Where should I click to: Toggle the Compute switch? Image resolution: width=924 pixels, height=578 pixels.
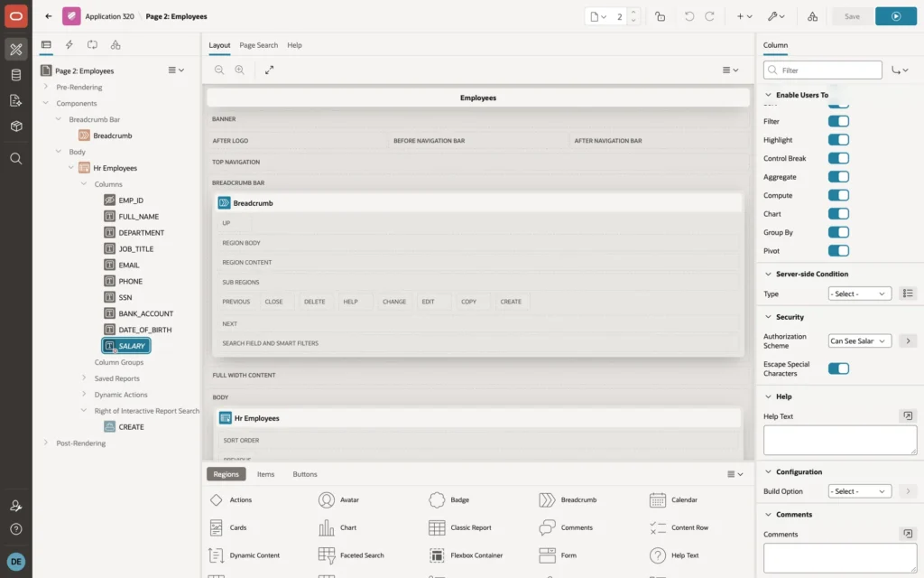coord(838,195)
